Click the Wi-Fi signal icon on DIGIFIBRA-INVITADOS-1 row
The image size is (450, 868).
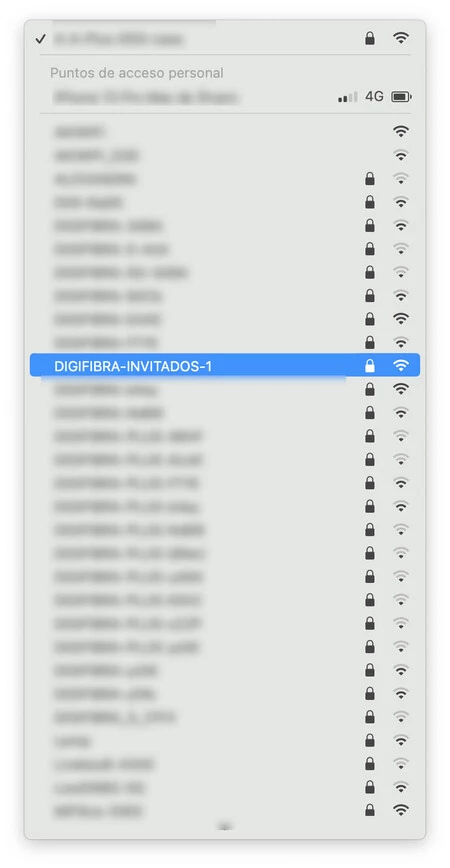pos(401,365)
